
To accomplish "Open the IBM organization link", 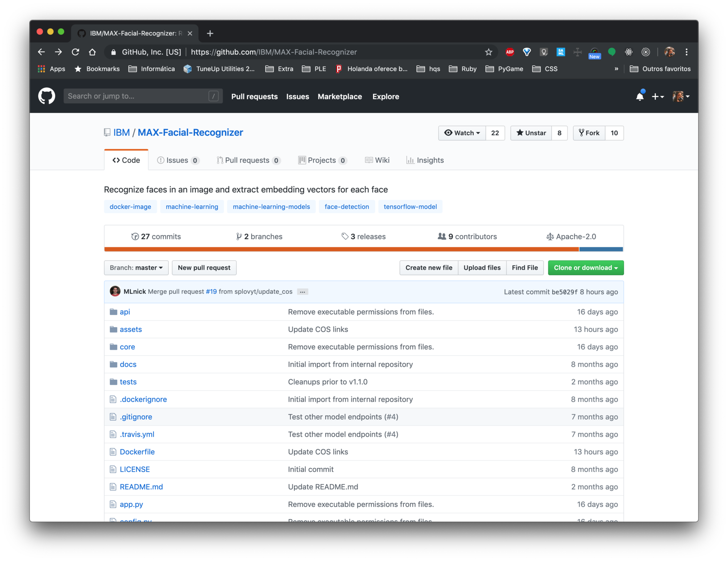I will [x=121, y=133].
